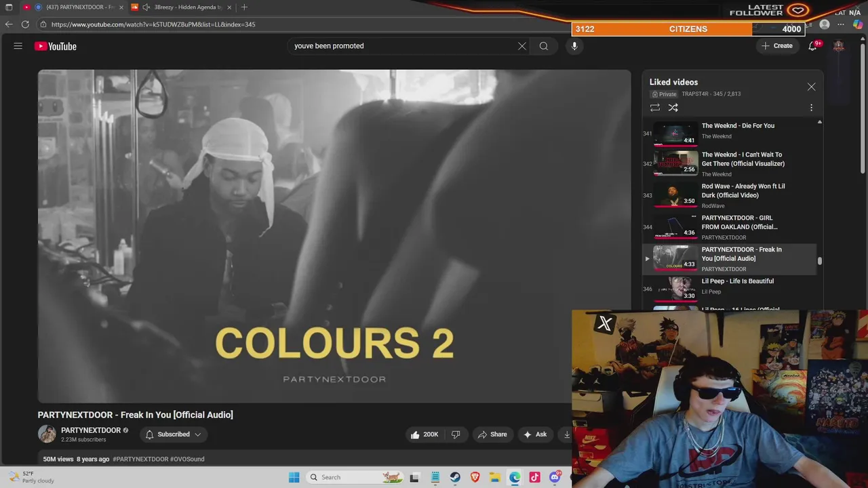Screen dimensions: 868x488
Task: Switch to 3Breezy Hidden Agenda tab
Action: 180,7
